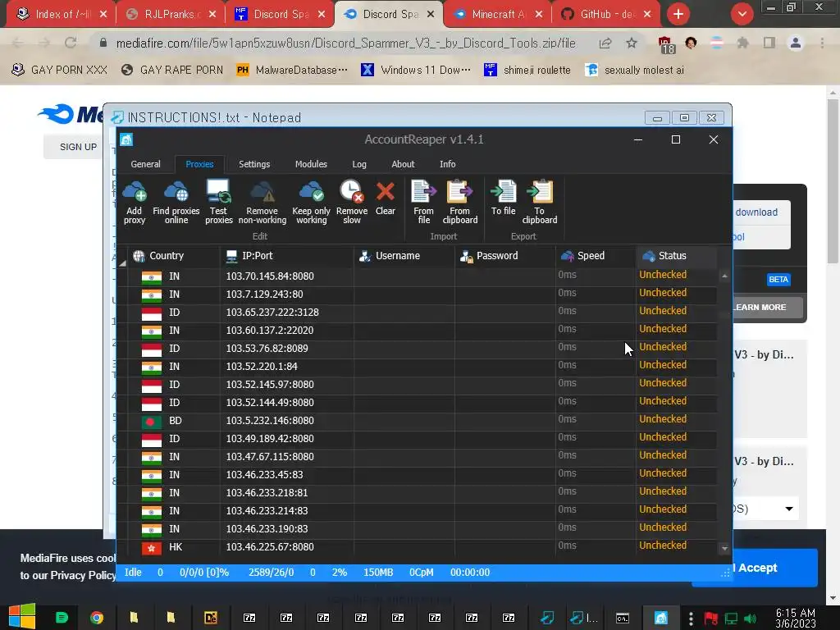
Task: Clear the proxy list
Action: coord(386,198)
